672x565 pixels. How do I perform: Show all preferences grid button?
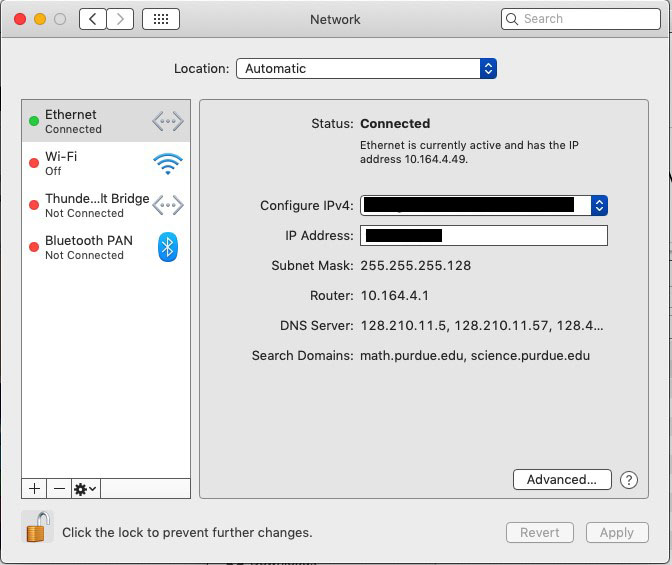161,19
